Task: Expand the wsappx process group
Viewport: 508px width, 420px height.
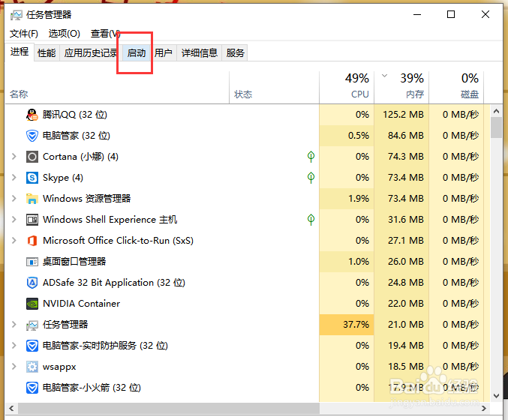Action: tap(14, 367)
